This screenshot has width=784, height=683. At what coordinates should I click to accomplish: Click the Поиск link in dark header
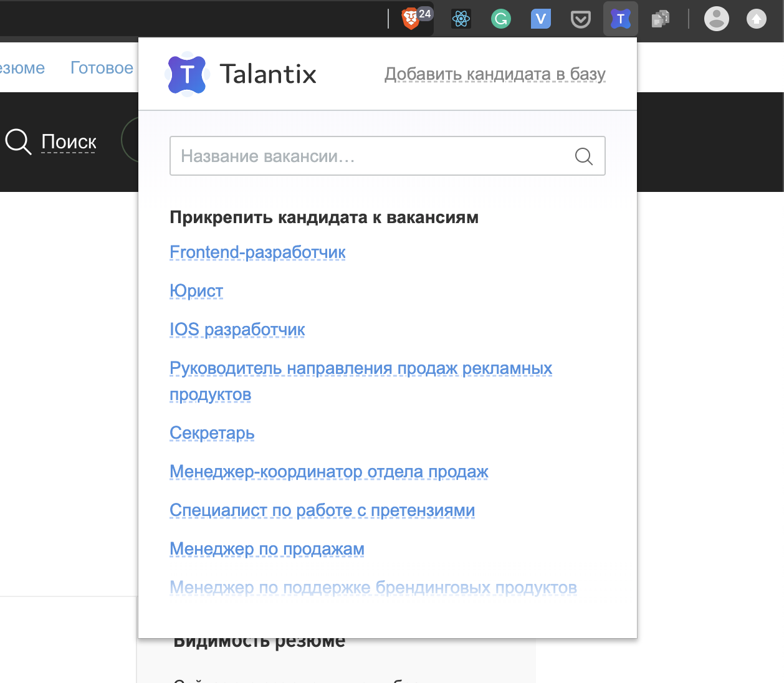[x=69, y=142]
